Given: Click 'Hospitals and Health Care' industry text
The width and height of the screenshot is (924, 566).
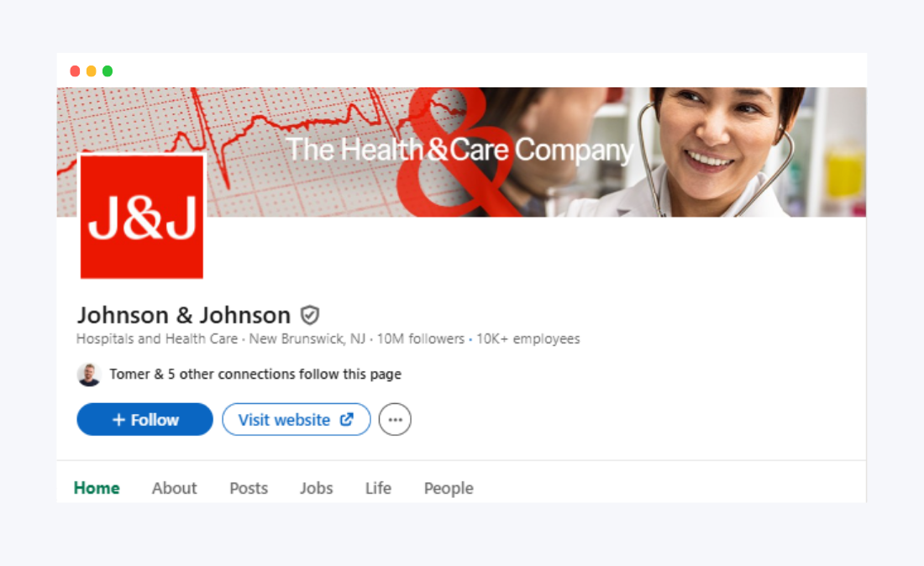Looking at the screenshot, I should click(157, 338).
